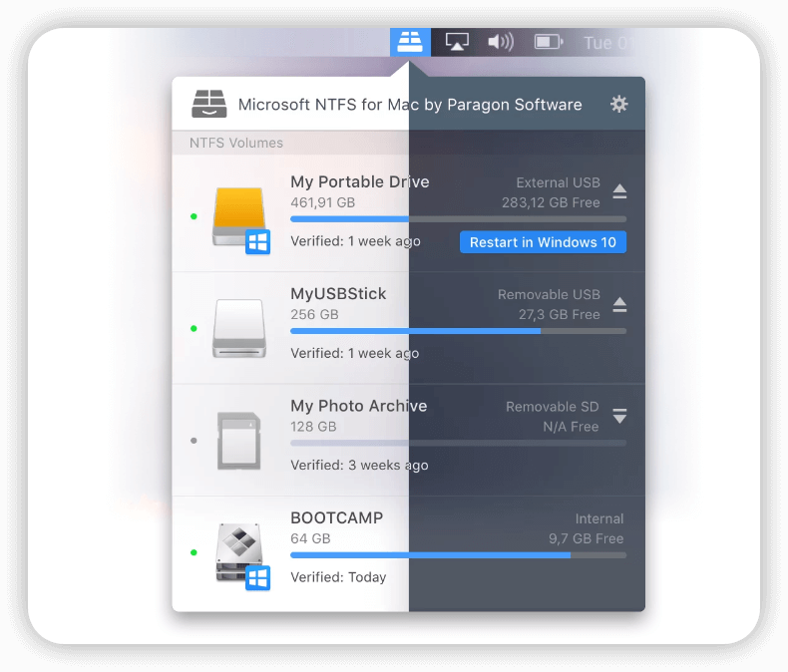Open the Paragon NTFS menu bar icon

(x=410, y=42)
